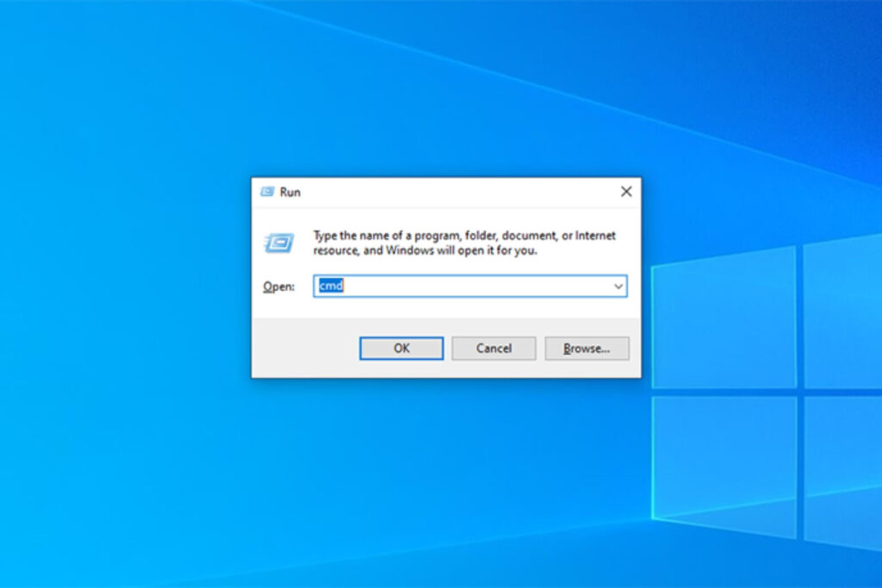
Task: Select the large blue Run program icon
Action: (x=278, y=244)
